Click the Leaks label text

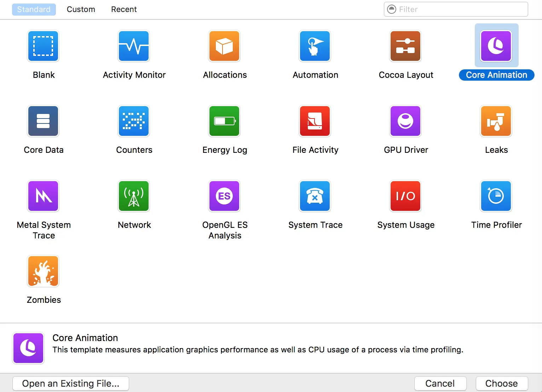(496, 150)
